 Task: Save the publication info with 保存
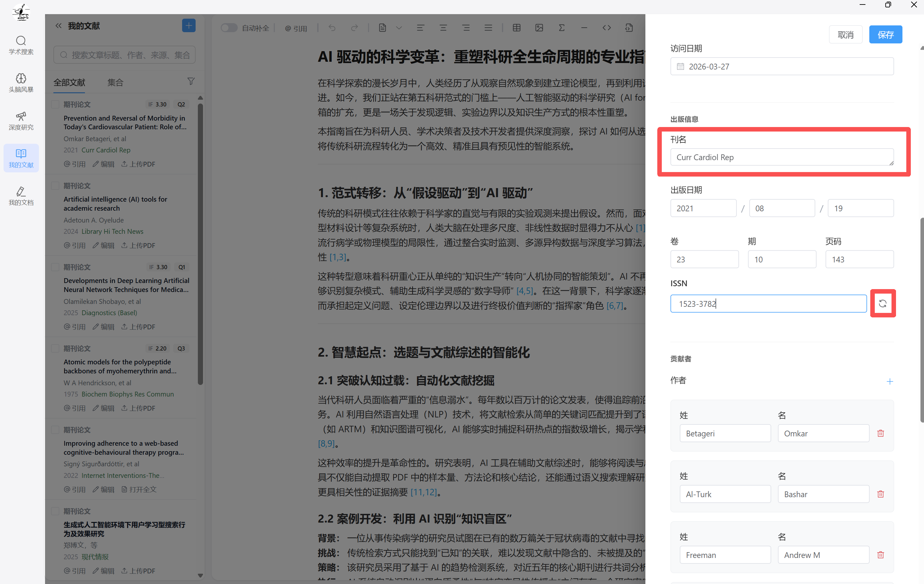[886, 34]
